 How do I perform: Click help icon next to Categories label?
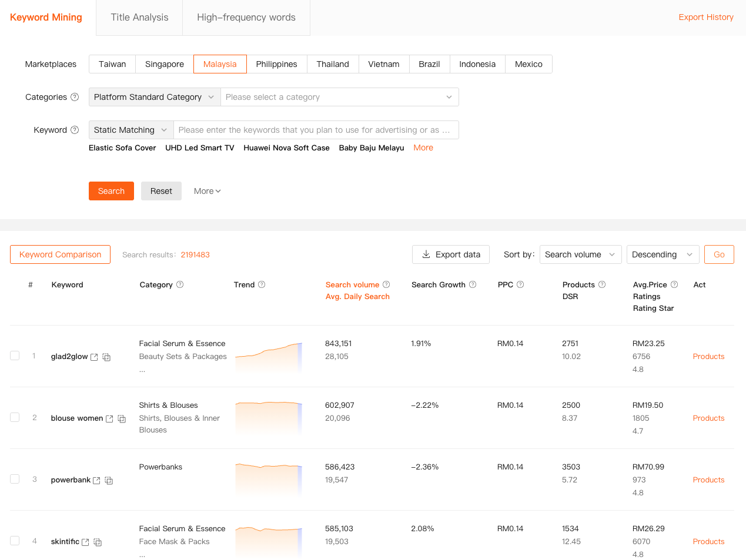pyautogui.click(x=75, y=97)
